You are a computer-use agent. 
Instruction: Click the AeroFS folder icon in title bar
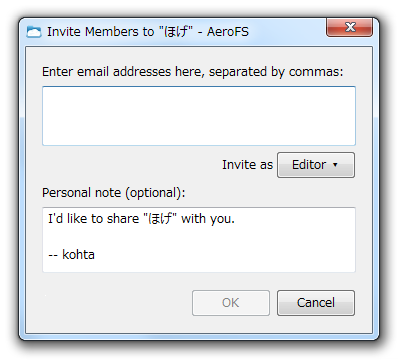pyautogui.click(x=34, y=32)
